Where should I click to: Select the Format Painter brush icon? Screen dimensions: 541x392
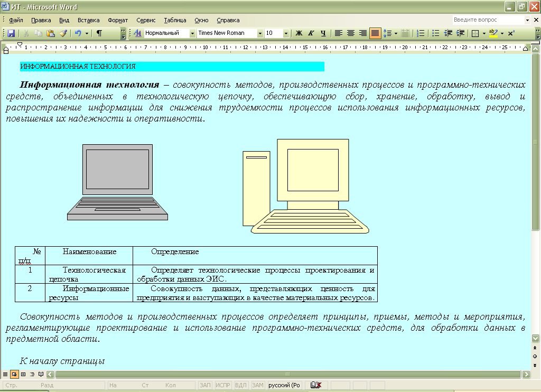63,33
